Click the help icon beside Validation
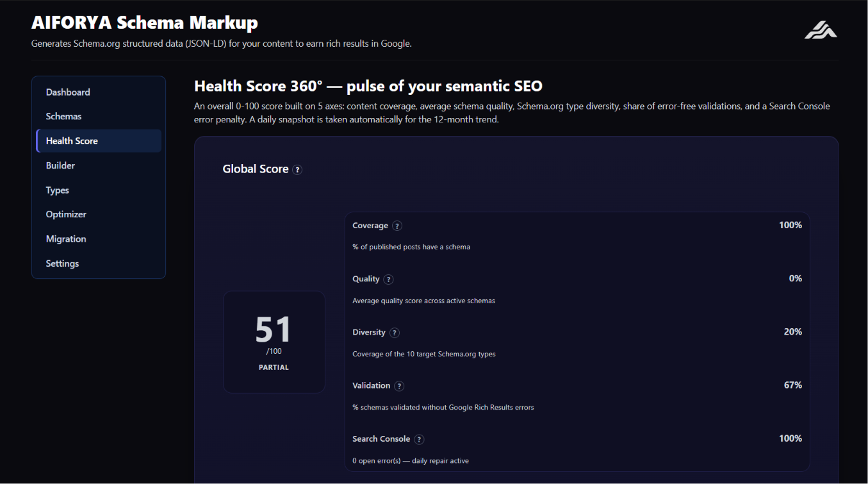The height and width of the screenshot is (484, 868). [399, 386]
